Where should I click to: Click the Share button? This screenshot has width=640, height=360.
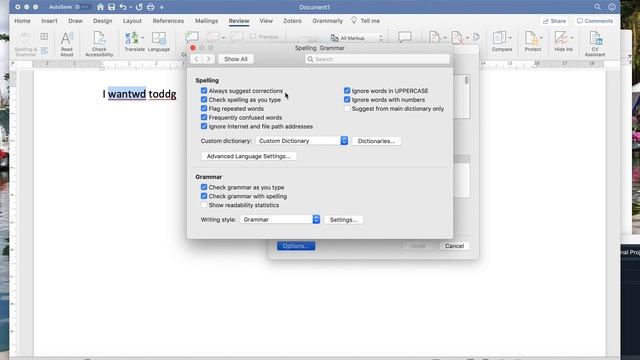pyautogui.click(x=554, y=21)
